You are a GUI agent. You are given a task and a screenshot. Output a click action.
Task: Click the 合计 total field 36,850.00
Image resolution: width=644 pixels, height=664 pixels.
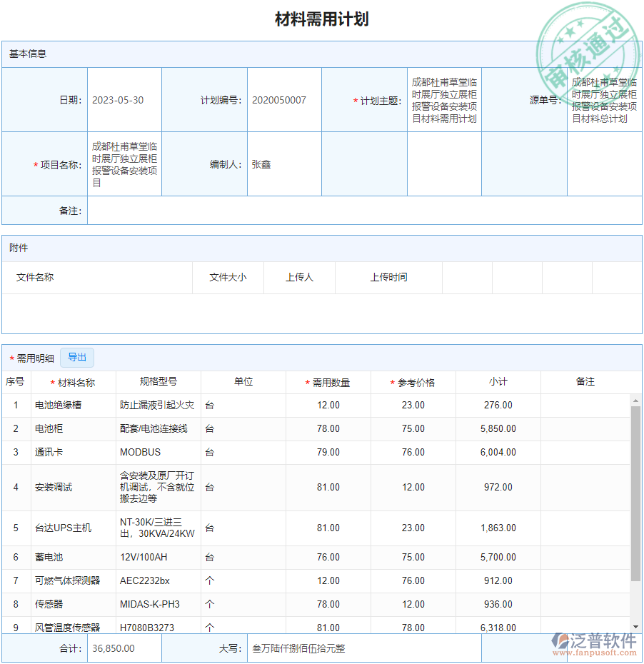click(124, 648)
